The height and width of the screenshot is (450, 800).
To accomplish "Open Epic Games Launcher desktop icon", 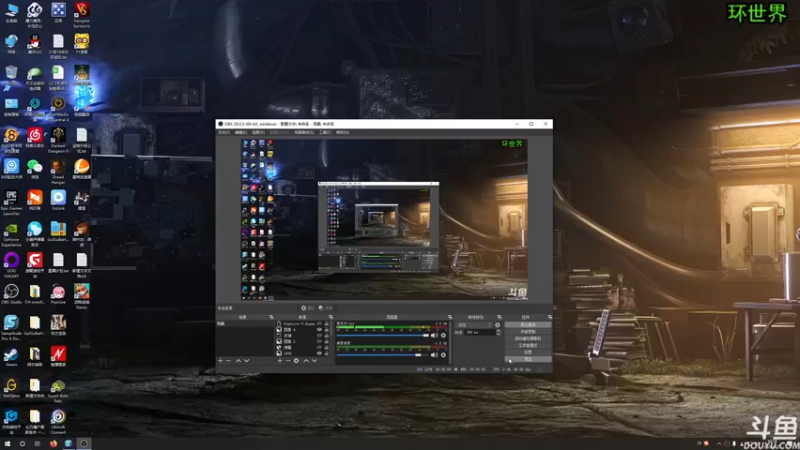I will 11,202.
